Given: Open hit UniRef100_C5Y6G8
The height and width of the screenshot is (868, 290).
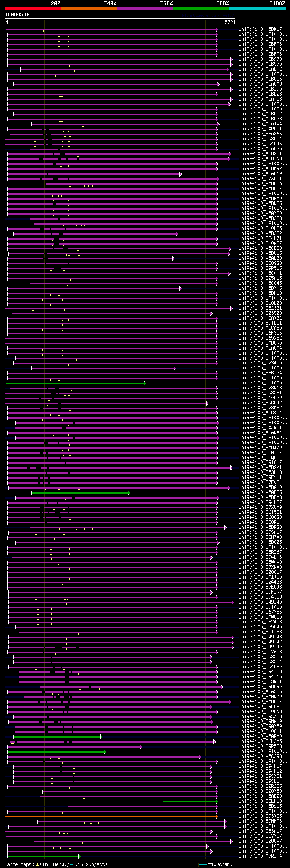Looking at the screenshot, I should coord(260,652).
